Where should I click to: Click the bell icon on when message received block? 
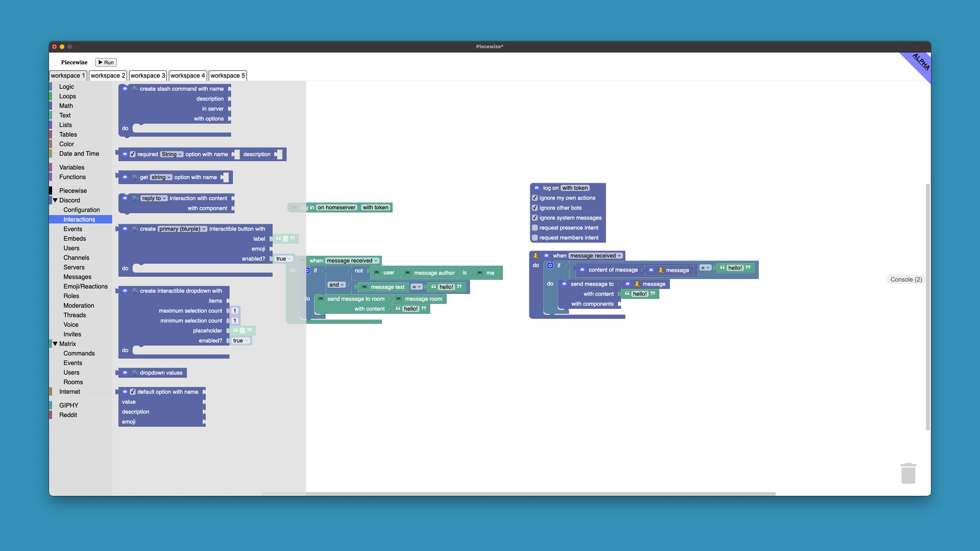[x=536, y=256]
